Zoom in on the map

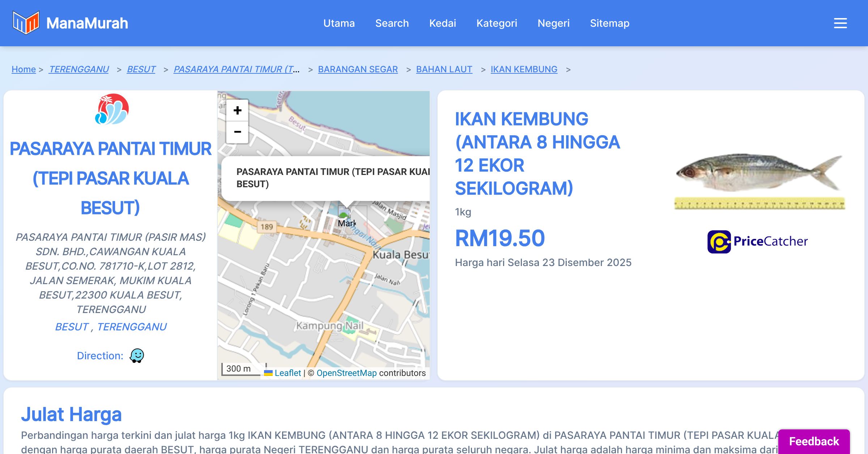pos(237,110)
